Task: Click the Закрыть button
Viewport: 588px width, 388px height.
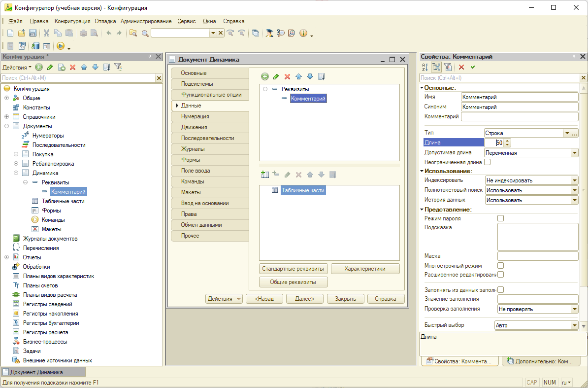Action: coord(345,299)
